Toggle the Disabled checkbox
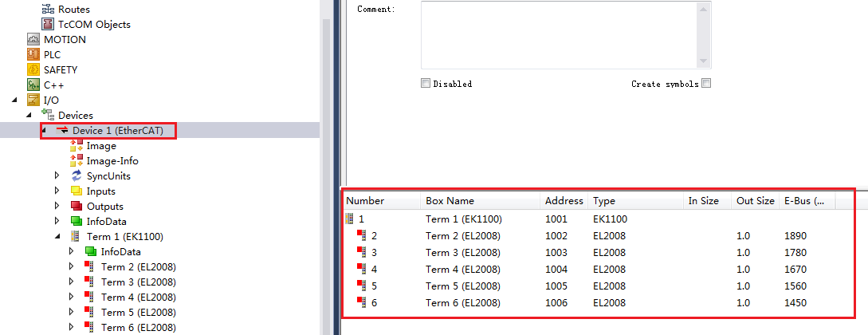868x335 pixels. pyautogui.click(x=425, y=84)
